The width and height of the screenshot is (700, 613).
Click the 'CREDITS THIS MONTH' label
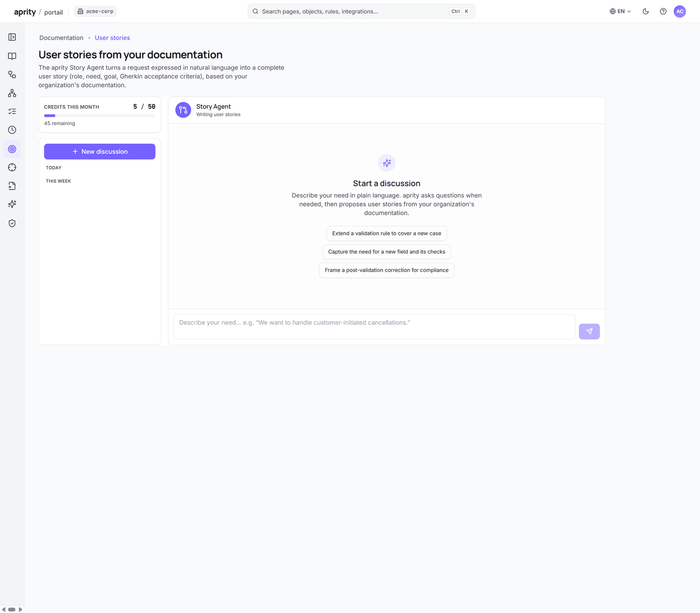72,107
